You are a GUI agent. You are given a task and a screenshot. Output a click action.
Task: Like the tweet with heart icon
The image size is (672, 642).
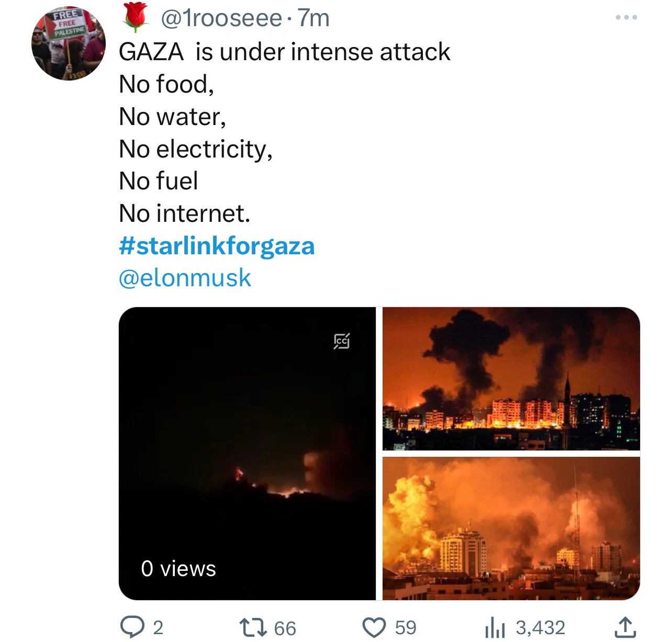(375, 627)
